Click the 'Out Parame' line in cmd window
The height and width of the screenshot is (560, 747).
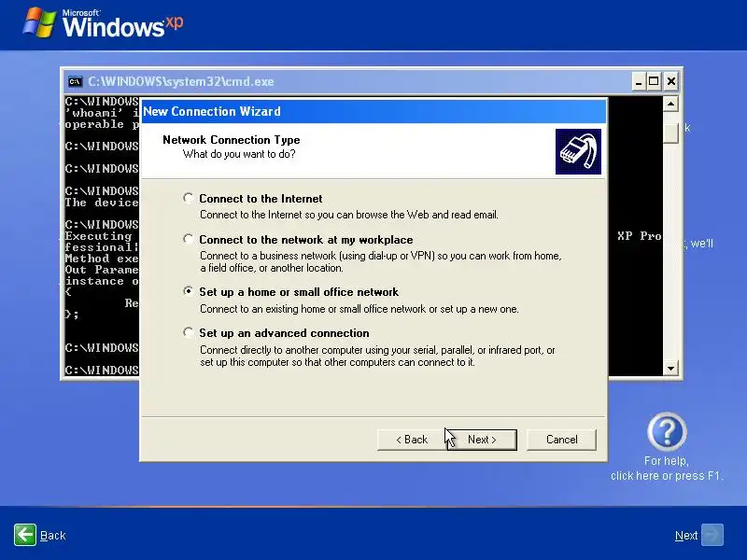coord(102,270)
